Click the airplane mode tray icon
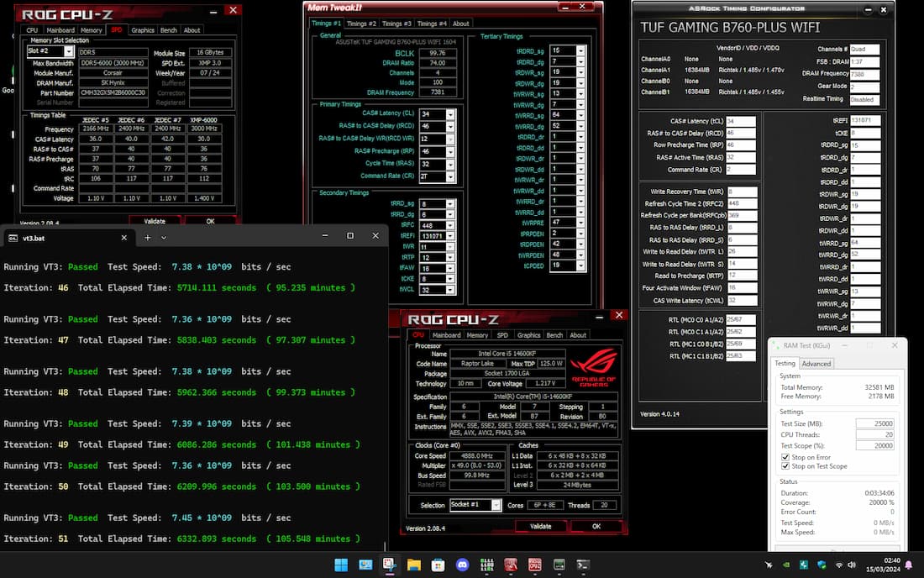 pos(769,565)
